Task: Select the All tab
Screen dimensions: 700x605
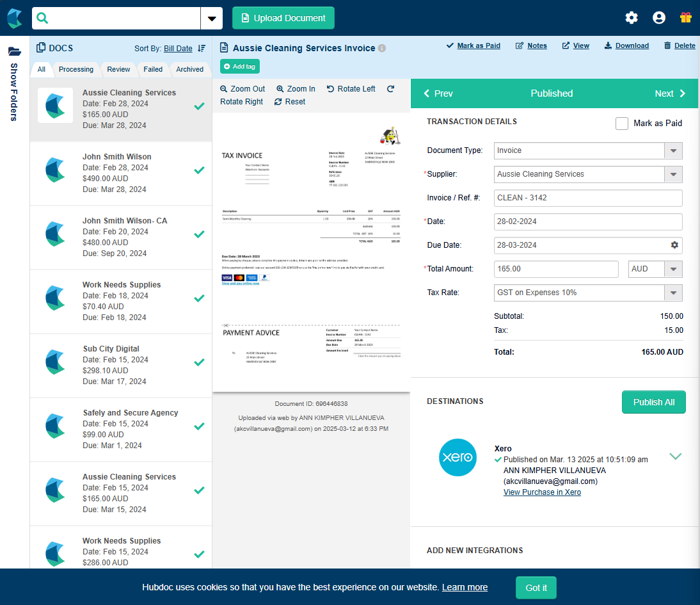Action: pyautogui.click(x=42, y=69)
